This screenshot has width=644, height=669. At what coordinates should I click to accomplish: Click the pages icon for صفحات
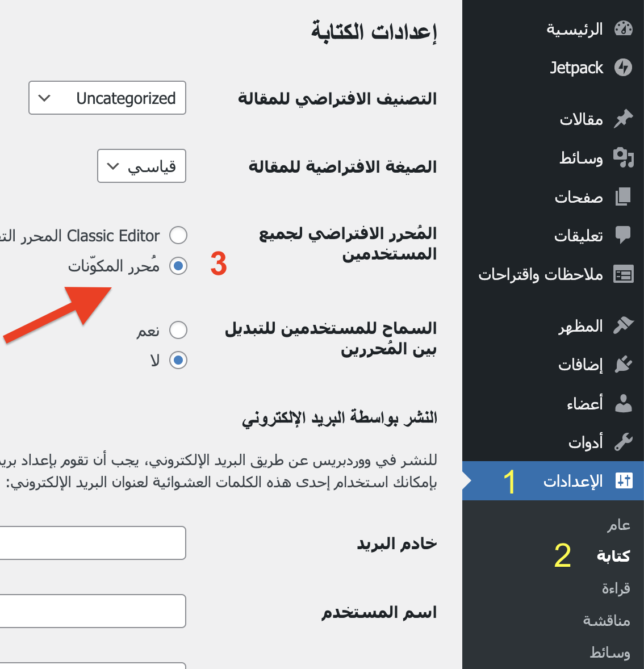click(x=623, y=196)
